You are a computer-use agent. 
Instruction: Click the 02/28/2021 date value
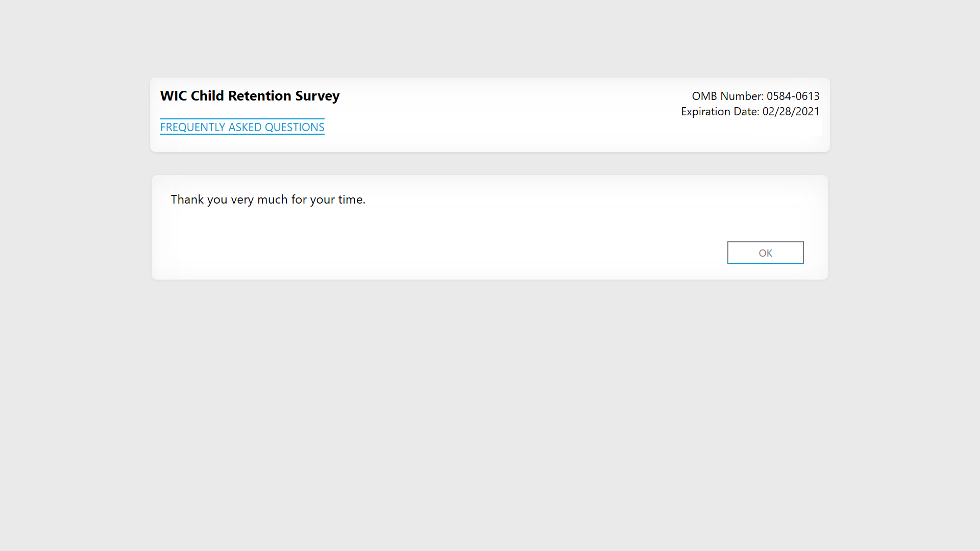pos(791,112)
